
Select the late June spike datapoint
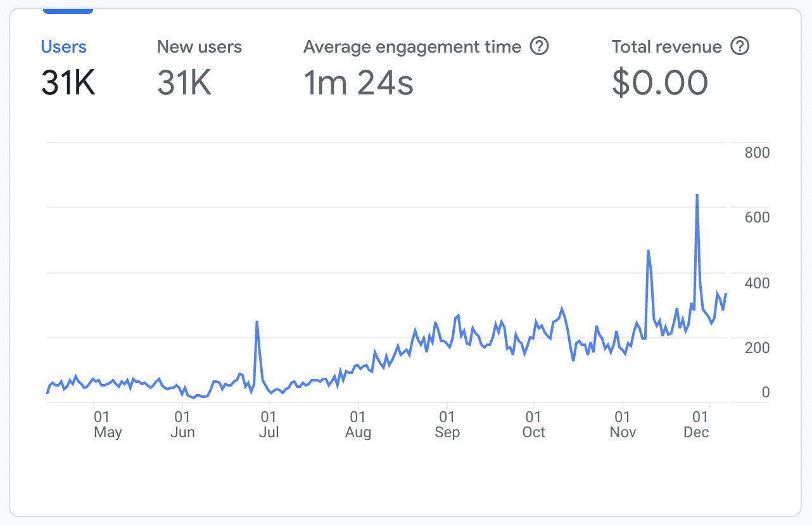tap(258, 322)
